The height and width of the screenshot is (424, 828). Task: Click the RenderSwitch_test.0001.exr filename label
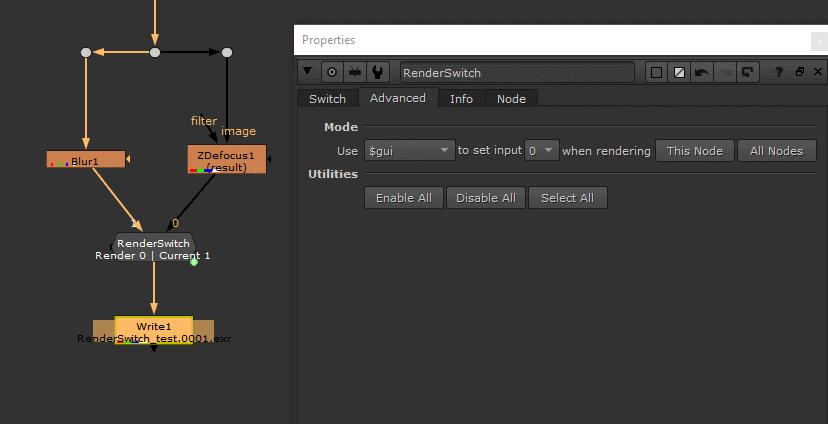point(154,338)
